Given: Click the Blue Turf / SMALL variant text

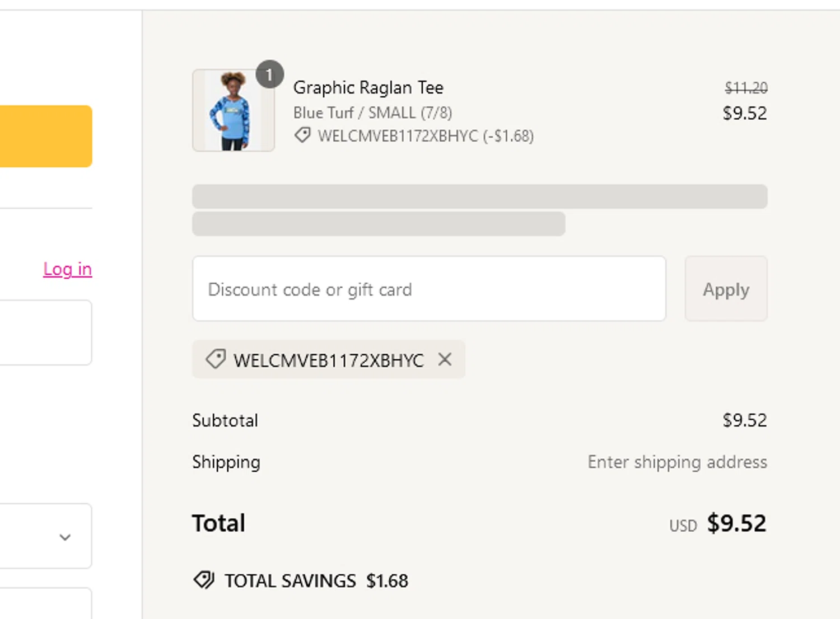Looking at the screenshot, I should [372, 112].
